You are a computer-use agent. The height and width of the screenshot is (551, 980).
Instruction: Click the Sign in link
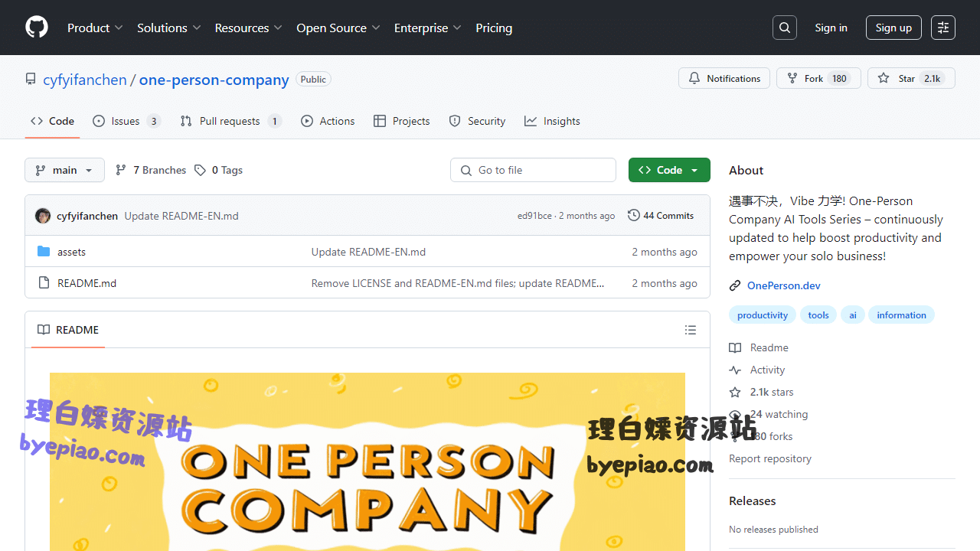point(831,28)
